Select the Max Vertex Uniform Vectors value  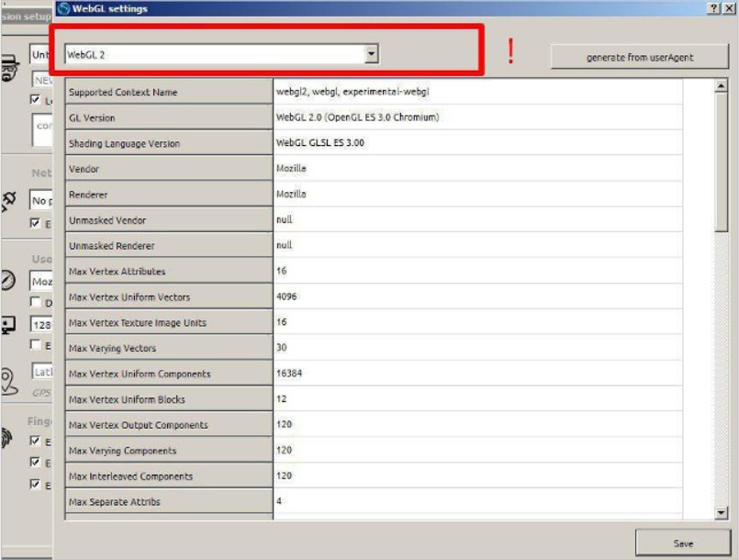tap(477, 297)
